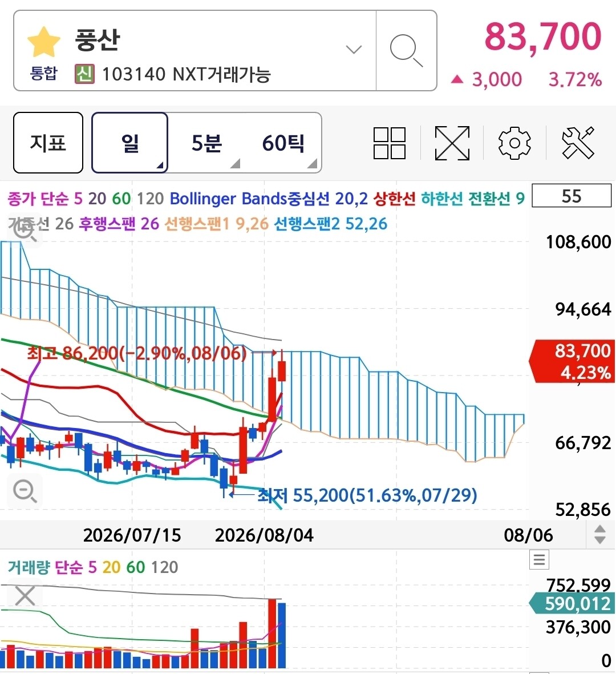
Task: Click the 376,300 volume axis label
Action: (578, 627)
